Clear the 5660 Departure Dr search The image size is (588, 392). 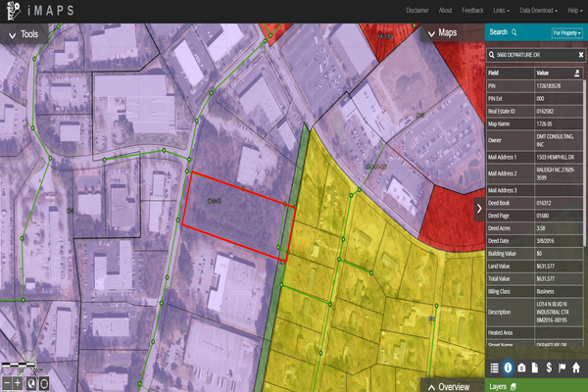point(578,56)
